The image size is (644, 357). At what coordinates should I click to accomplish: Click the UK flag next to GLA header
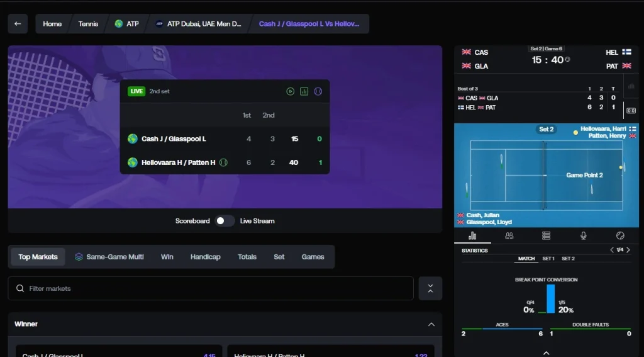[467, 66]
